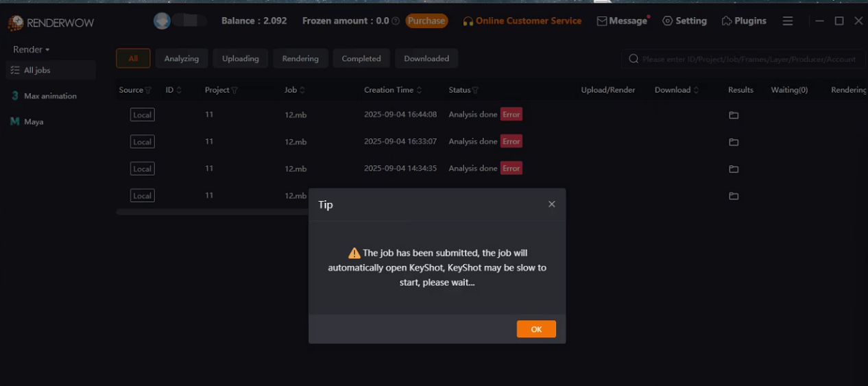Screen dimensions: 868x386
Task: Close the Tip dialog with X
Action: [x=552, y=204]
